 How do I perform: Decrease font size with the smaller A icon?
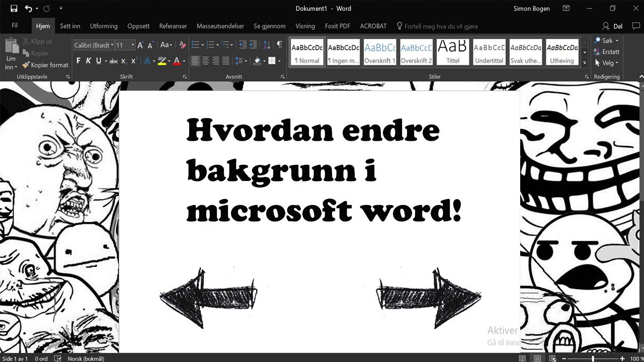[x=150, y=45]
